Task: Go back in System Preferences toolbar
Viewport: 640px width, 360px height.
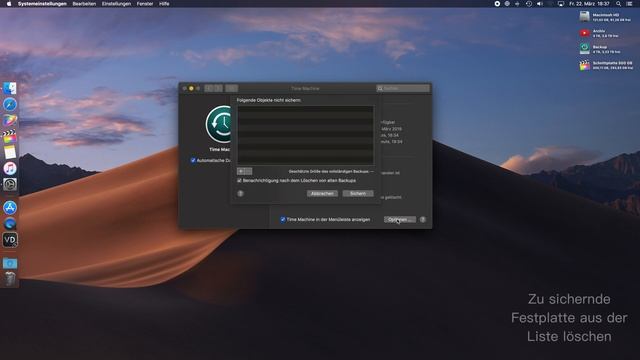Action: pos(209,88)
